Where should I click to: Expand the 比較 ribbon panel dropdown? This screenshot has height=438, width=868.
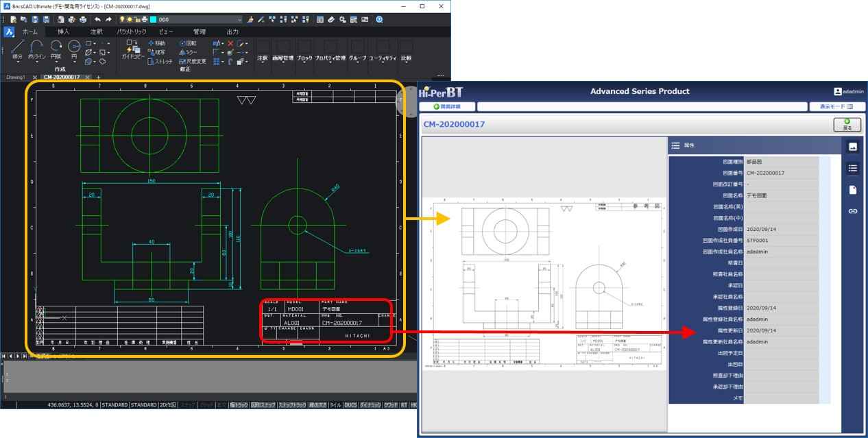click(406, 62)
